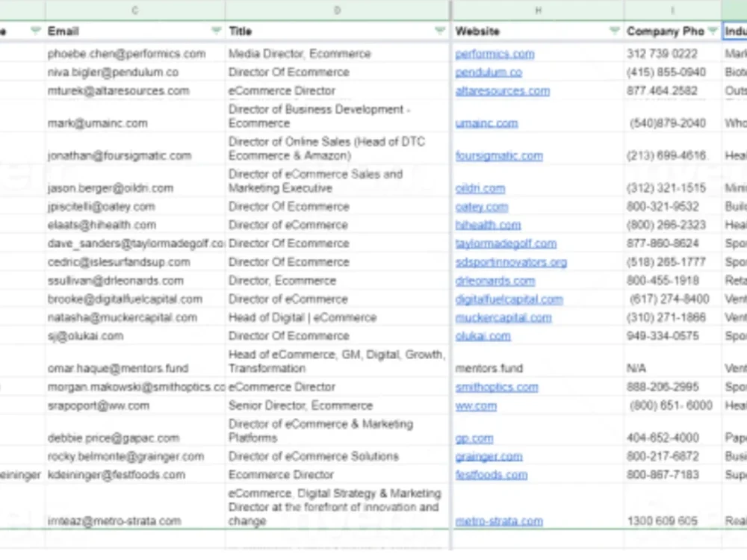
Task: Select column D header
Action: pos(338,10)
